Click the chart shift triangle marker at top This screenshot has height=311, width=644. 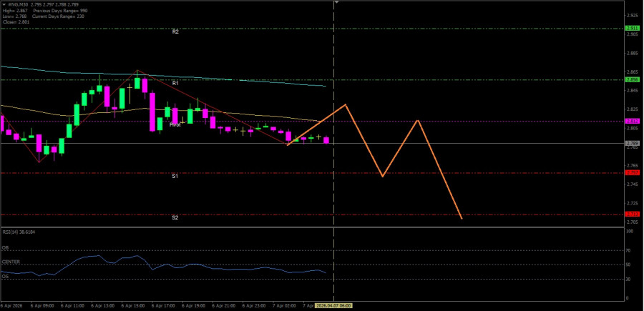click(336, 3)
